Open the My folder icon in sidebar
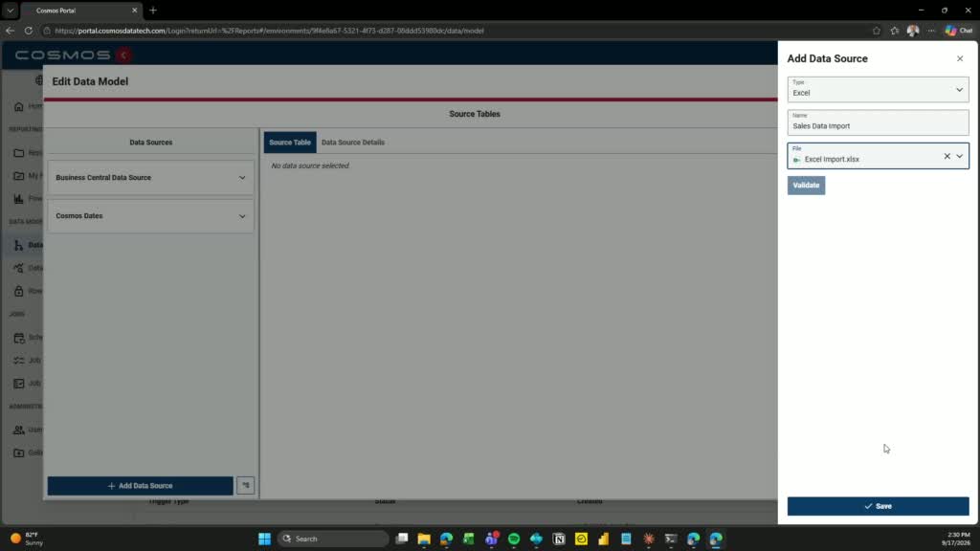Image resolution: width=980 pixels, height=551 pixels. (19, 176)
